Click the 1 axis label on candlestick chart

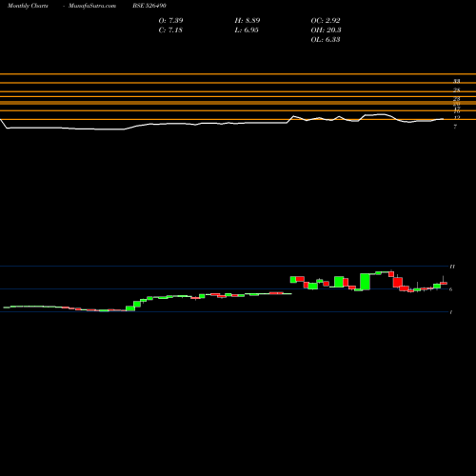(451, 312)
